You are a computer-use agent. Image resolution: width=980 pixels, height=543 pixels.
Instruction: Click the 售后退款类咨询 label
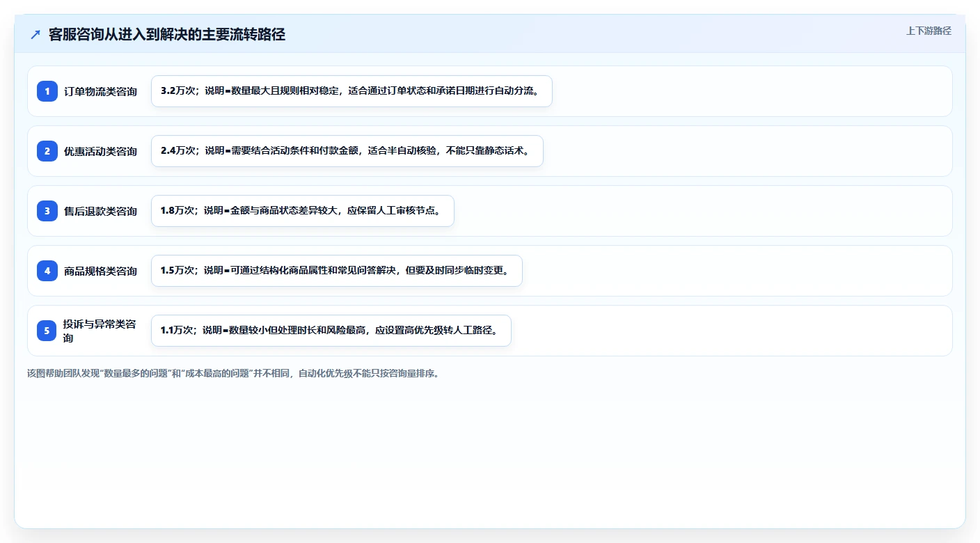(100, 211)
